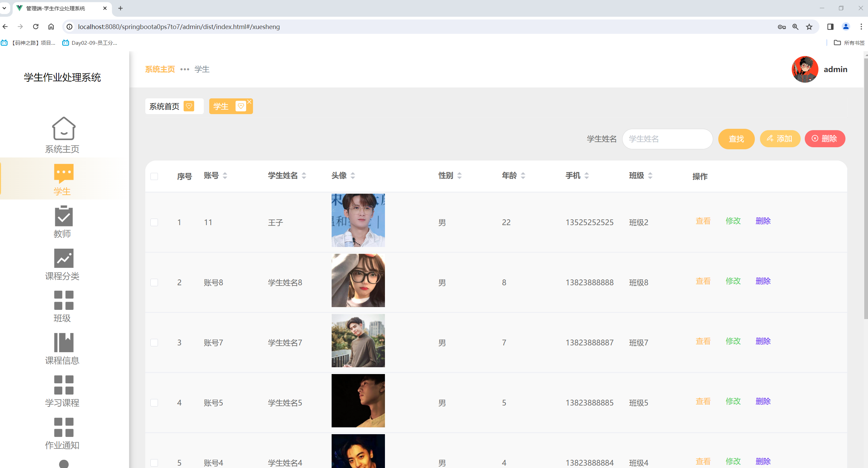This screenshot has width=868, height=468.
Task: Open 课程分类 chart icon in sidebar
Action: pos(64,258)
